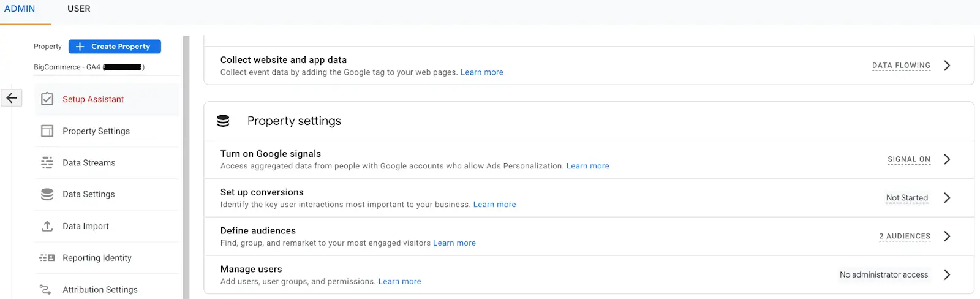Viewport: 980px width, 299px height.
Task: Click the Turn on Google signals title
Action: pos(271,154)
